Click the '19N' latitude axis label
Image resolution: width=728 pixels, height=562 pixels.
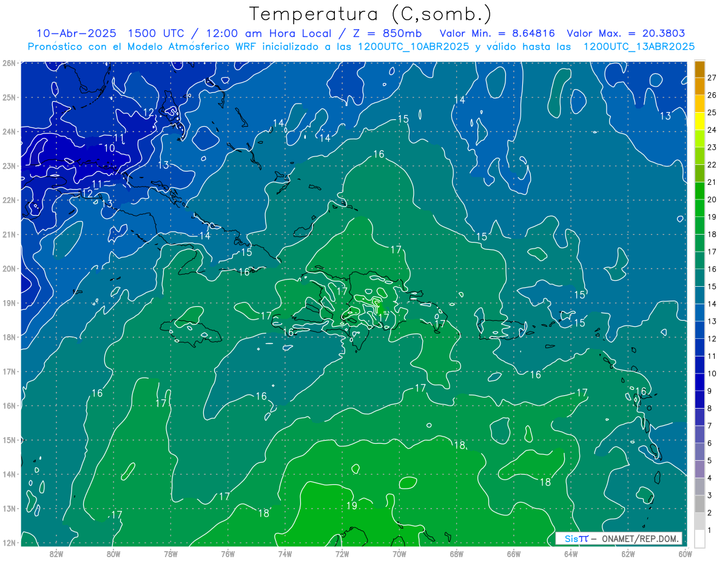point(8,303)
